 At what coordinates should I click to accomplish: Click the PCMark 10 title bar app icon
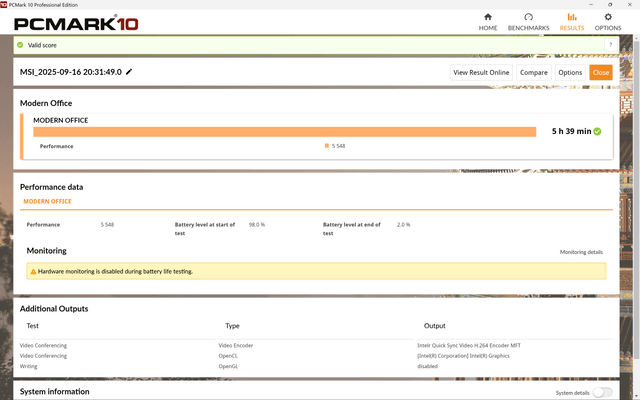pyautogui.click(x=4, y=4)
